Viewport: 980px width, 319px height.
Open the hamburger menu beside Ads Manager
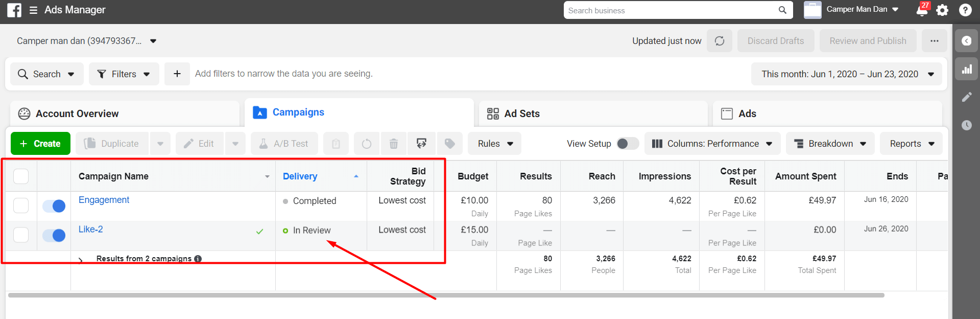(33, 10)
